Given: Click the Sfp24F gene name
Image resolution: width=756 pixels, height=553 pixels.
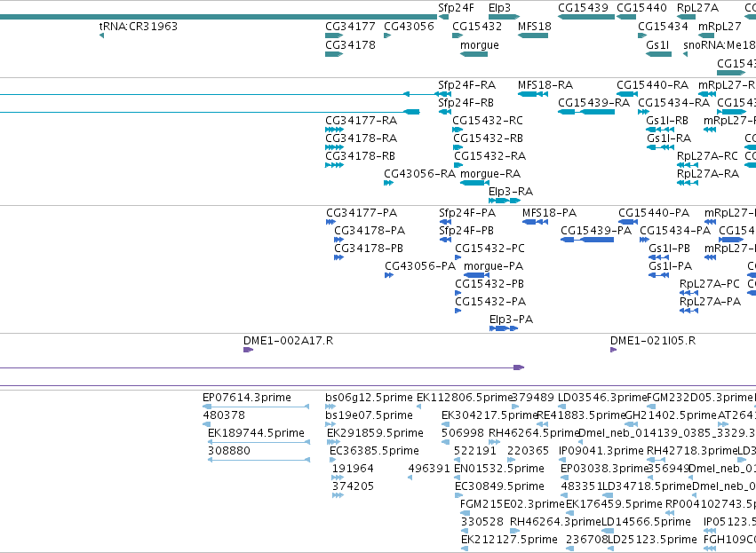Looking at the screenshot, I should pos(456,8).
